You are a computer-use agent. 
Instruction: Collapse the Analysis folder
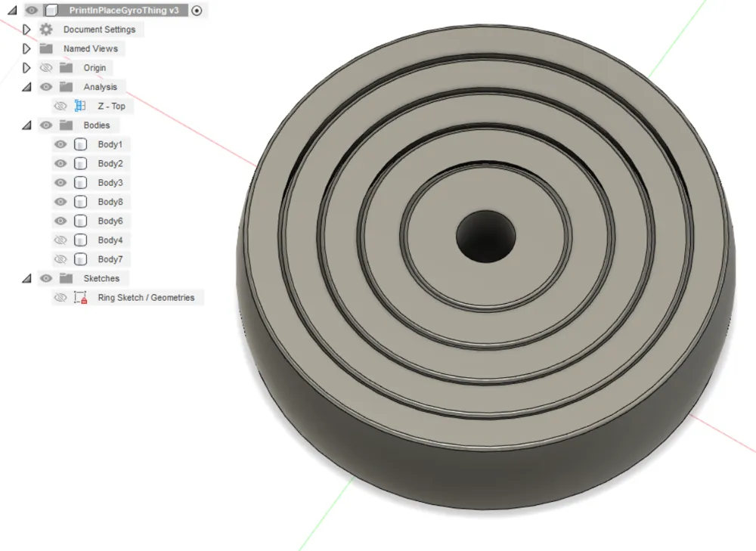tap(26, 87)
